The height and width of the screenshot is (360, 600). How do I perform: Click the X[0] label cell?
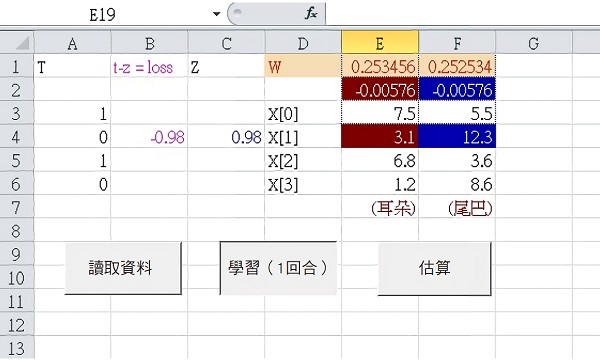click(303, 113)
